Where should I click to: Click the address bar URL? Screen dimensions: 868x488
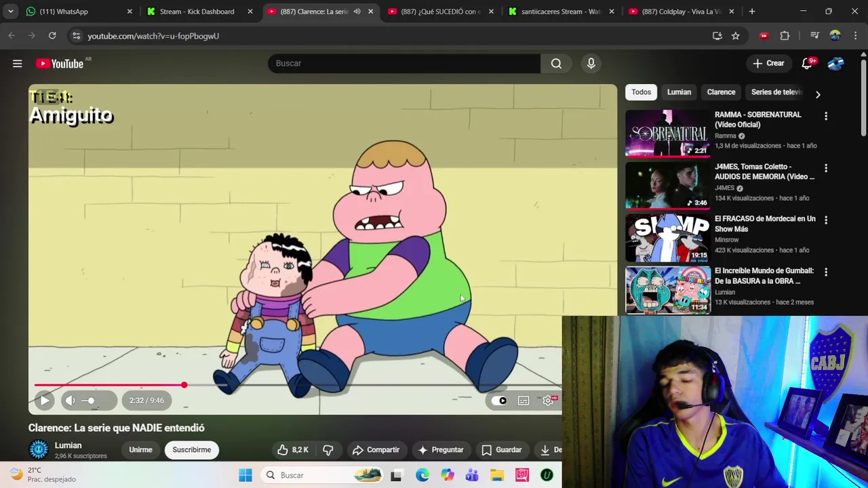pyautogui.click(x=153, y=36)
